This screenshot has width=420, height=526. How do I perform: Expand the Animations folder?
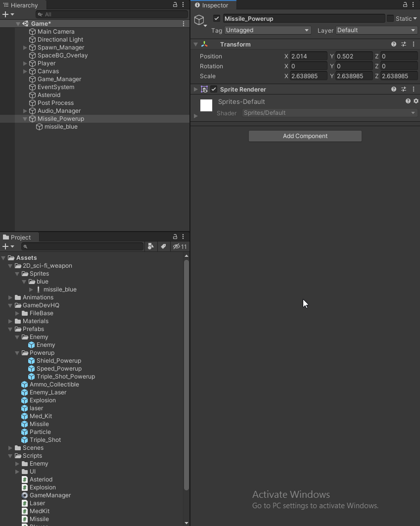pyautogui.click(x=10, y=297)
